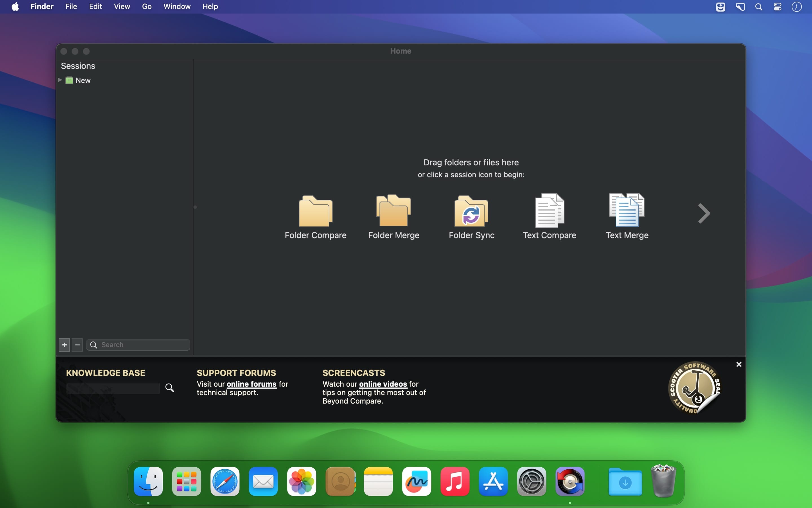The image size is (812, 508).
Task: Focus the Sessions search field
Action: [138, 345]
